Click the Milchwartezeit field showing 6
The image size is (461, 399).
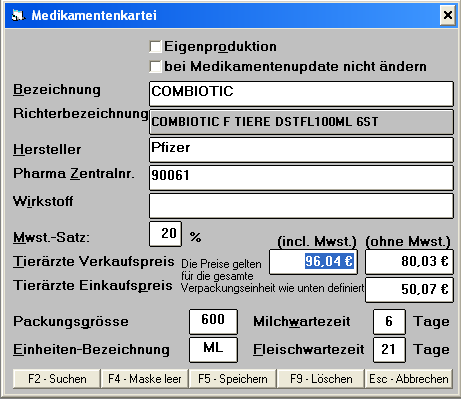coord(389,322)
